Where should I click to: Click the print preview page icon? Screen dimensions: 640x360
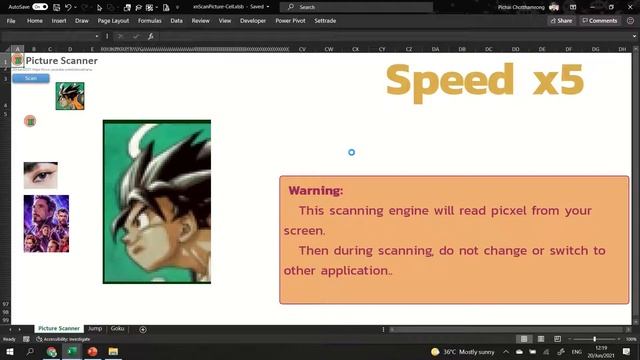pyautogui.click(x=166, y=7)
